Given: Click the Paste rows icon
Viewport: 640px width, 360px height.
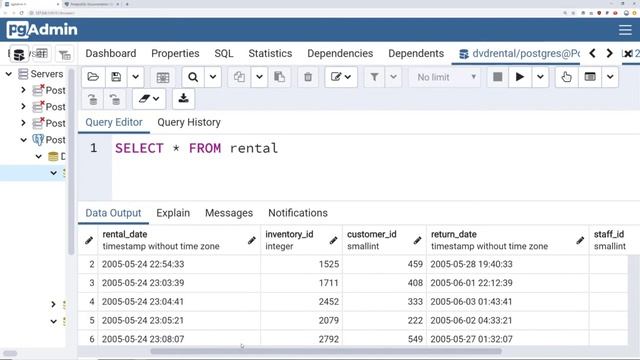Looking at the screenshot, I should click(x=280, y=77).
